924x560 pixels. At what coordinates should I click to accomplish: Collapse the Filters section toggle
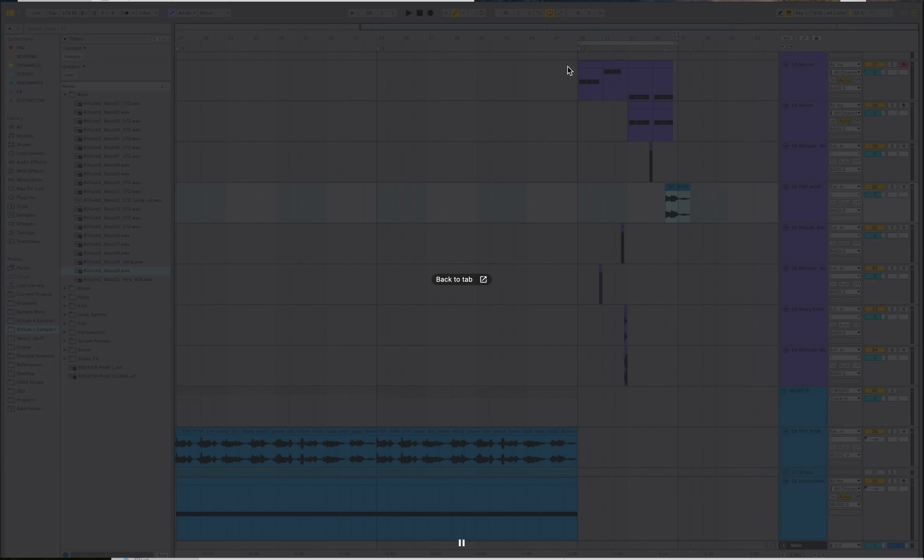coord(65,39)
